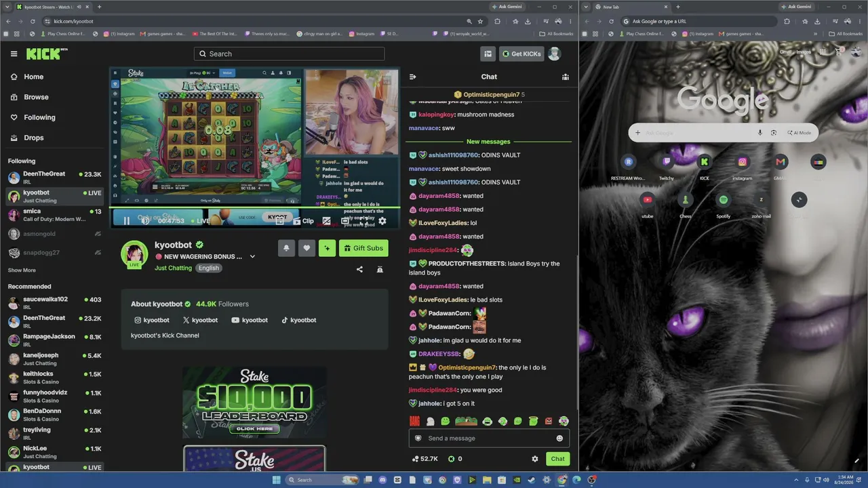Open the icon left of Get KICKs

click(x=488, y=54)
